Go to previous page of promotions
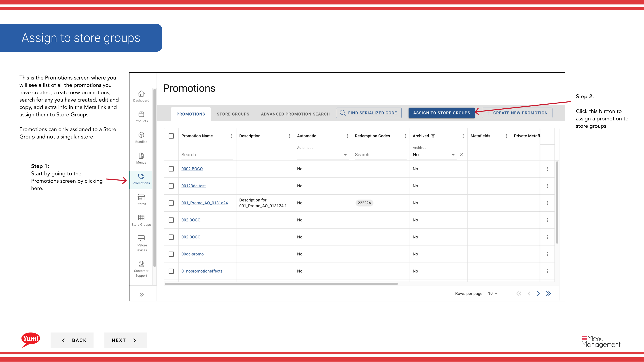Screen dimensions: 644x362 (x=529, y=294)
